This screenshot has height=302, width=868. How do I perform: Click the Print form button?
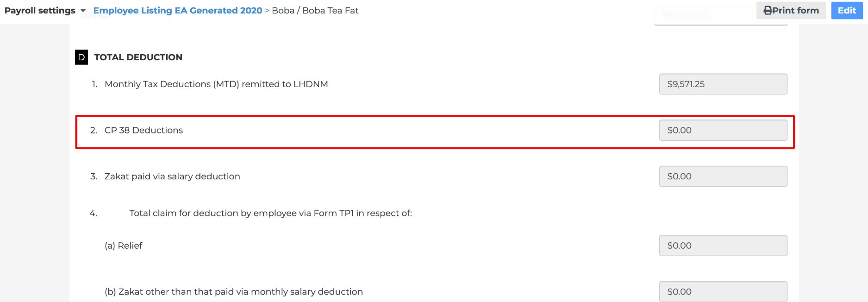[791, 10]
